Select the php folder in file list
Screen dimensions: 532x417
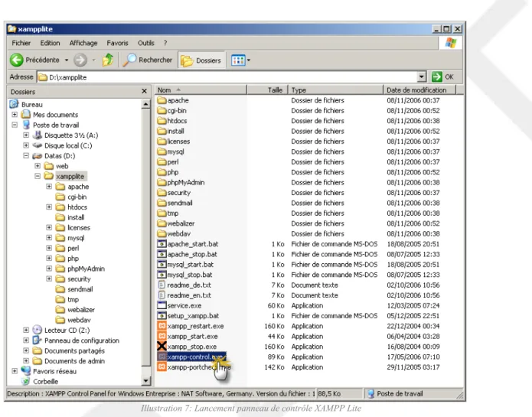(168, 172)
